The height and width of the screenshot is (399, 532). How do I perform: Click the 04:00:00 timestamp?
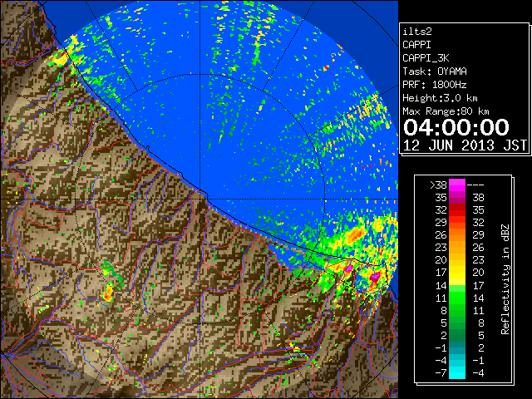pyautogui.click(x=456, y=127)
